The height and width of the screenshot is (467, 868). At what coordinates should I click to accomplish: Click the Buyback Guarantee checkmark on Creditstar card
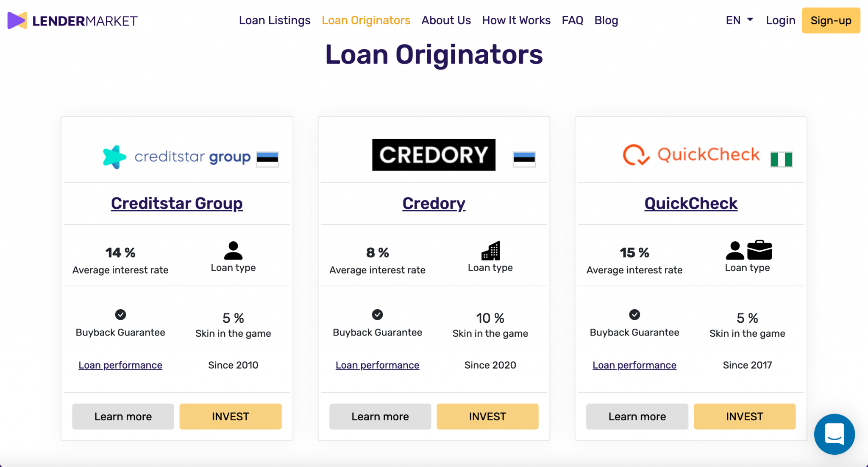point(120,314)
